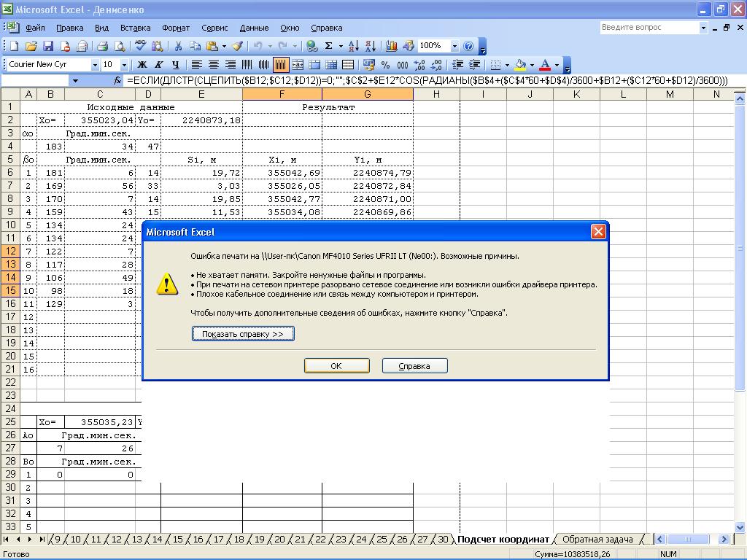
Task: Open the Файл menu
Action: (x=35, y=28)
